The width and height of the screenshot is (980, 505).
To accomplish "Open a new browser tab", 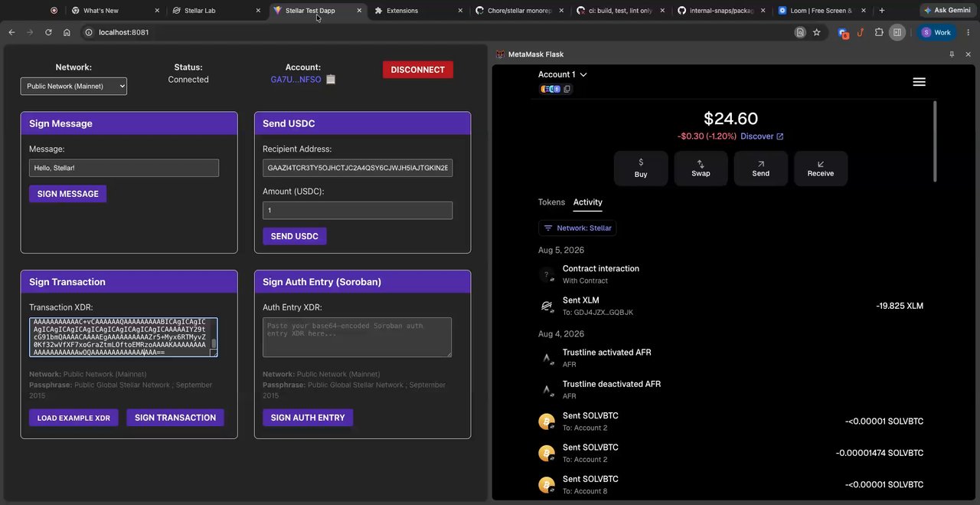I will coord(882,11).
